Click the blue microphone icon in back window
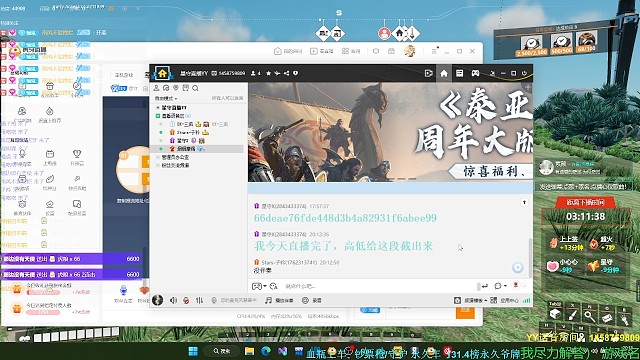The width and height of the screenshot is (640, 360). click(x=123, y=291)
